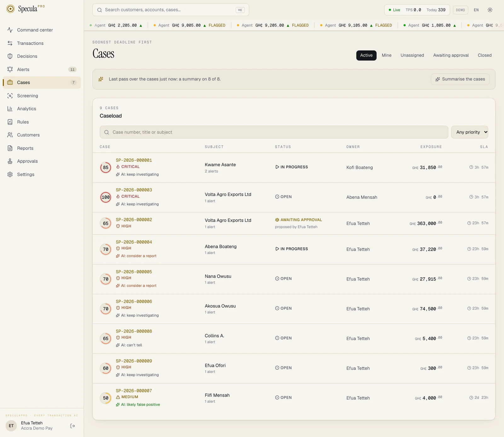Open case SP-2026-000008
Image resolution: width=504 pixels, height=437 pixels.
coord(134,331)
